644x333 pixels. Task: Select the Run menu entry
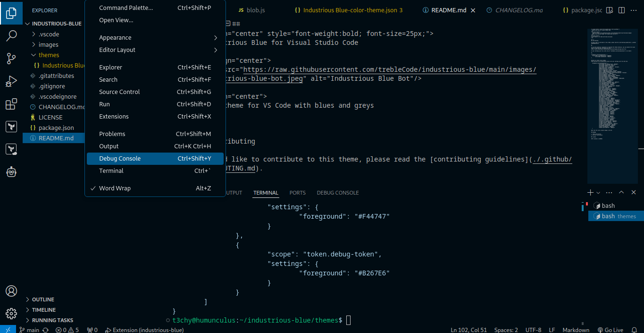[x=155, y=104]
